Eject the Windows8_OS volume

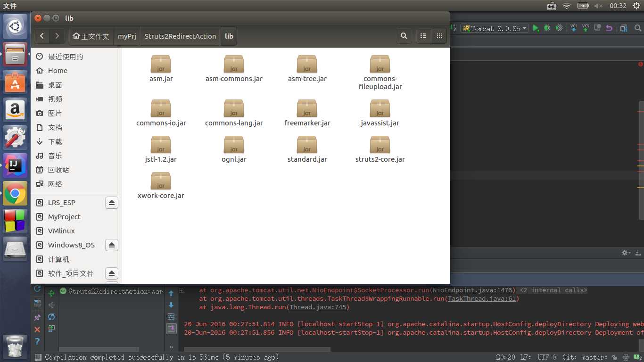click(x=111, y=245)
